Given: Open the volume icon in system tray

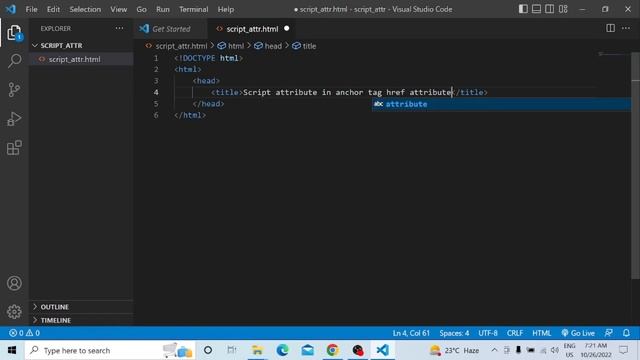Looking at the screenshot, I should click(x=555, y=350).
